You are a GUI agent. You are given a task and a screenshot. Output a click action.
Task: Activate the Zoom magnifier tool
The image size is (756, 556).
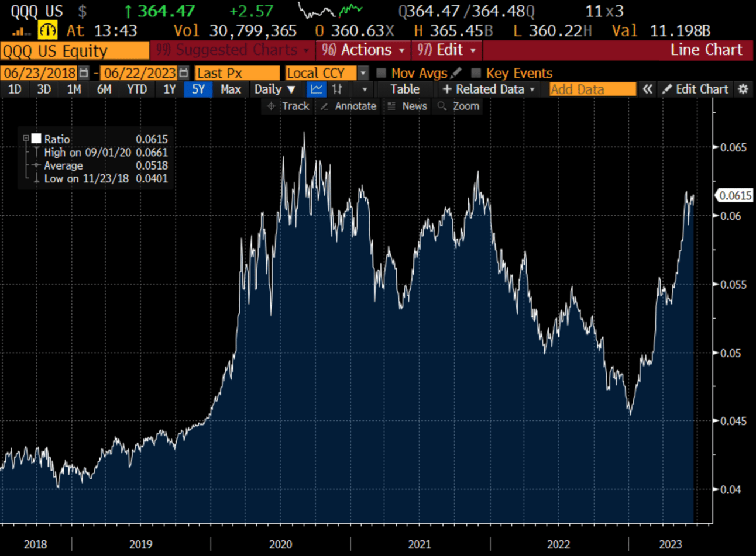point(459,106)
